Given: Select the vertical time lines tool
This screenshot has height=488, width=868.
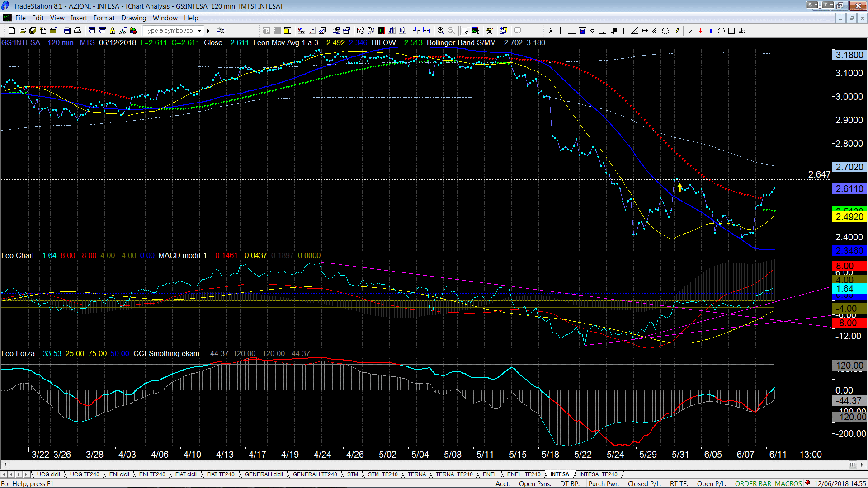Looking at the screenshot, I should tap(561, 31).
